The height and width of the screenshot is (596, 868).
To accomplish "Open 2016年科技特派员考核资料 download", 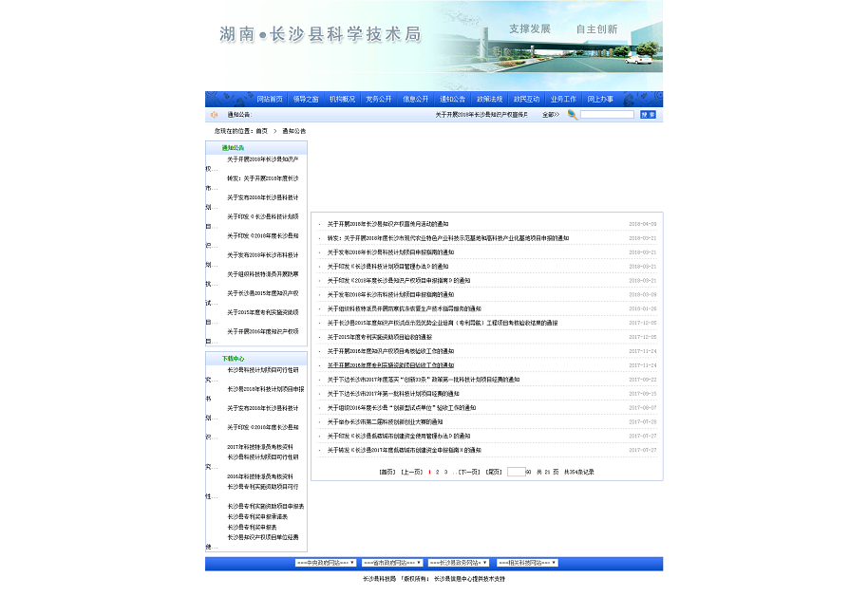I will point(260,476).
